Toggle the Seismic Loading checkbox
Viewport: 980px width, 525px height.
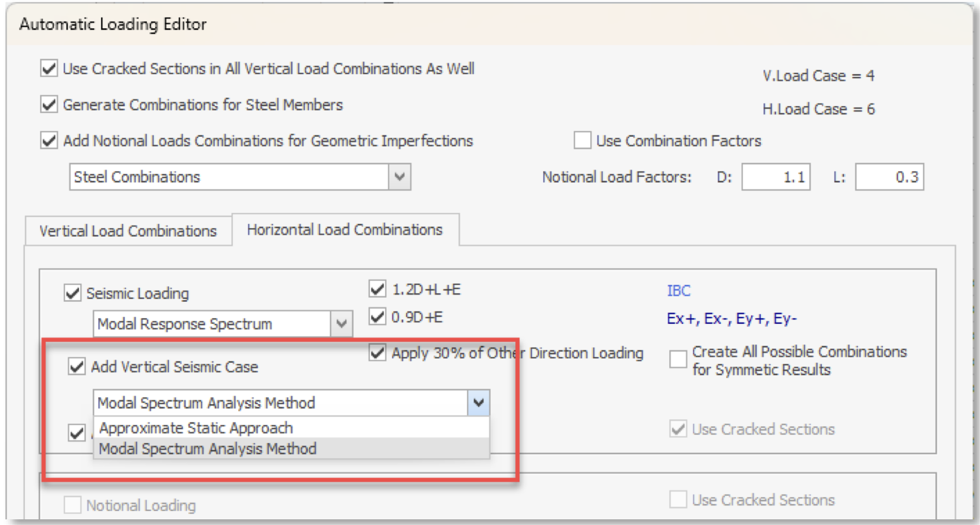click(73, 293)
